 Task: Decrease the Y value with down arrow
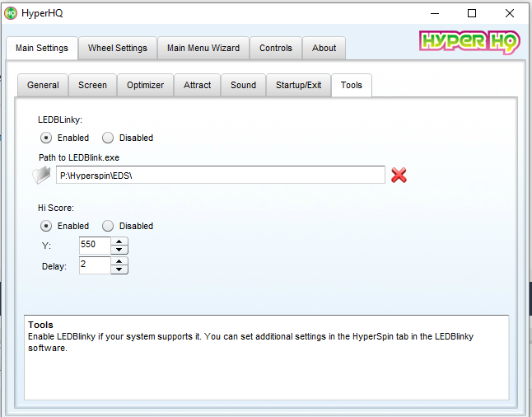119,250
